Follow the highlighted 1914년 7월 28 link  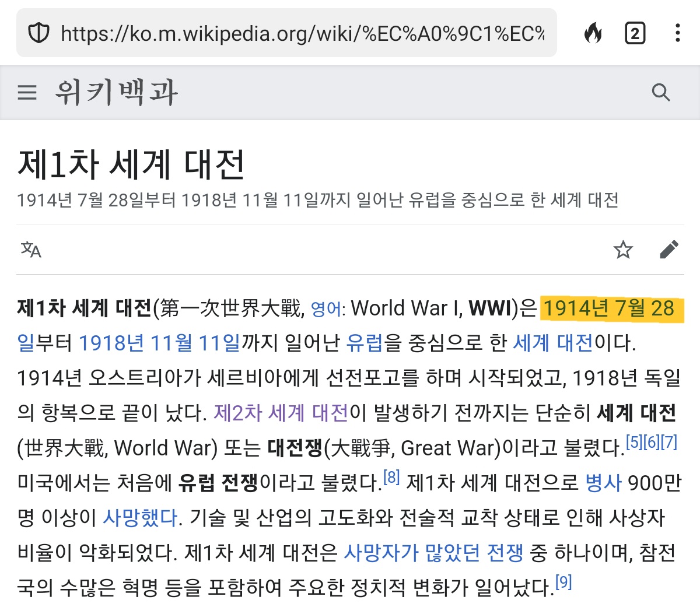coord(609,308)
